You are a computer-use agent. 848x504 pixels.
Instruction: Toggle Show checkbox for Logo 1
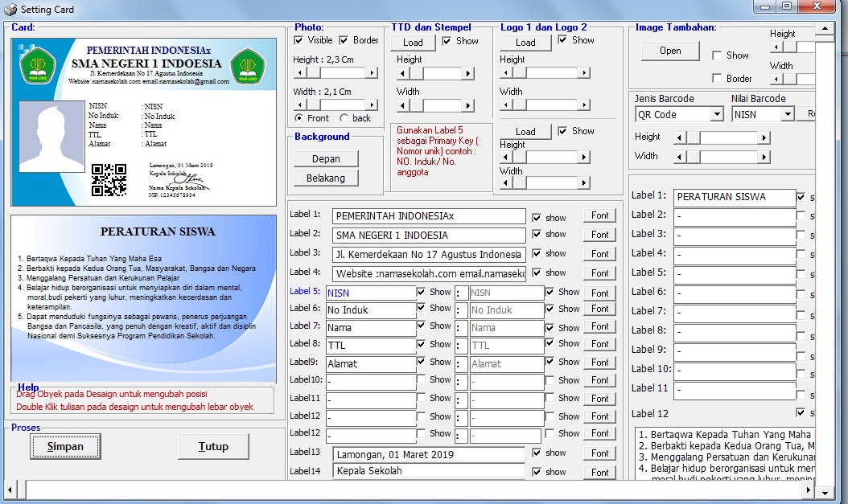562,40
